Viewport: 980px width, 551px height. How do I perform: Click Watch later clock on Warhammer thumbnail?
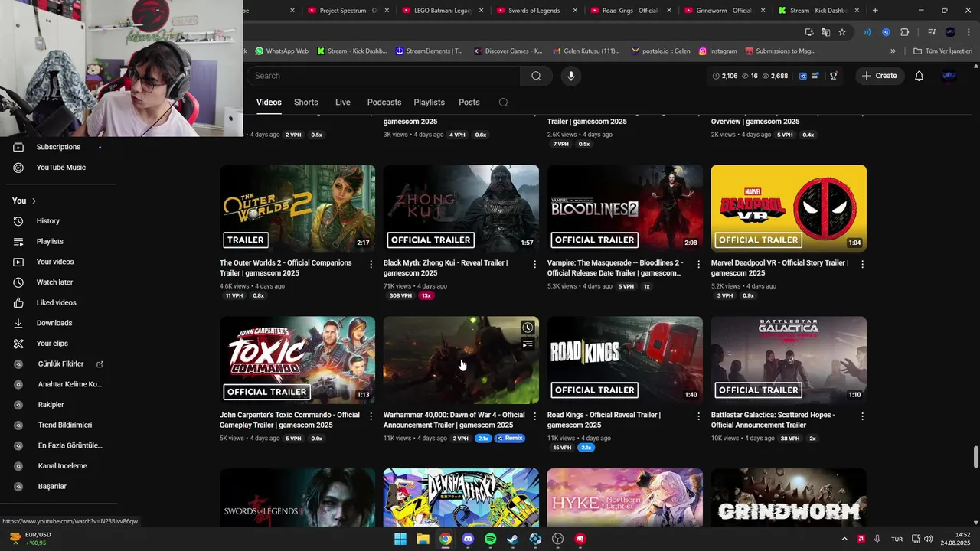tap(528, 328)
